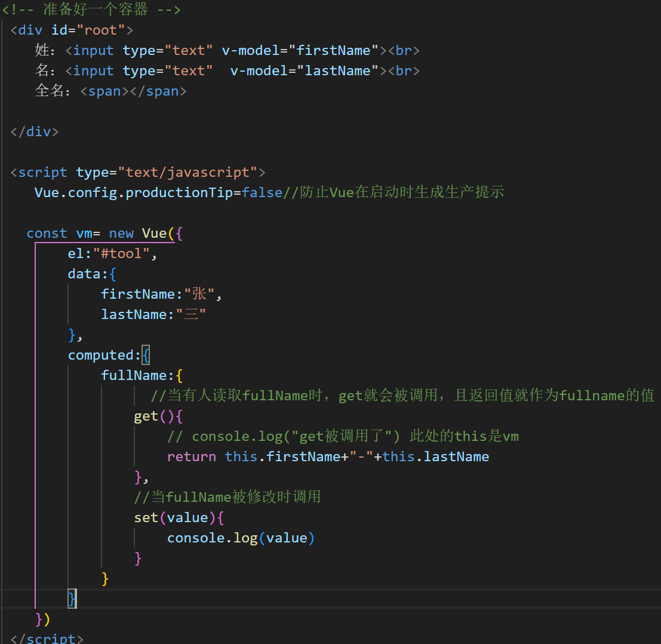Click lastName:"三" data line
Image resolution: width=661 pixels, height=644 pixels.
tap(153, 314)
